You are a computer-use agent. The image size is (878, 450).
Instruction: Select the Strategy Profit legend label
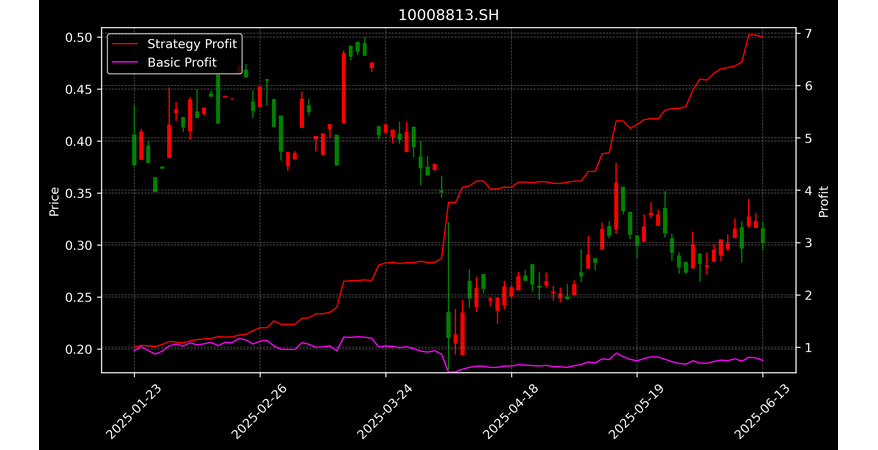tap(192, 44)
